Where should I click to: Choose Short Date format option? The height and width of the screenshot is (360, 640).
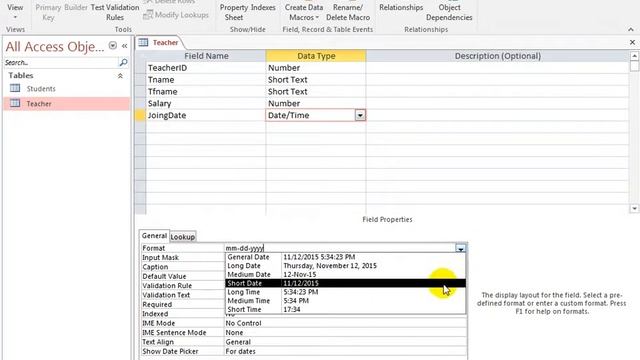click(345, 283)
